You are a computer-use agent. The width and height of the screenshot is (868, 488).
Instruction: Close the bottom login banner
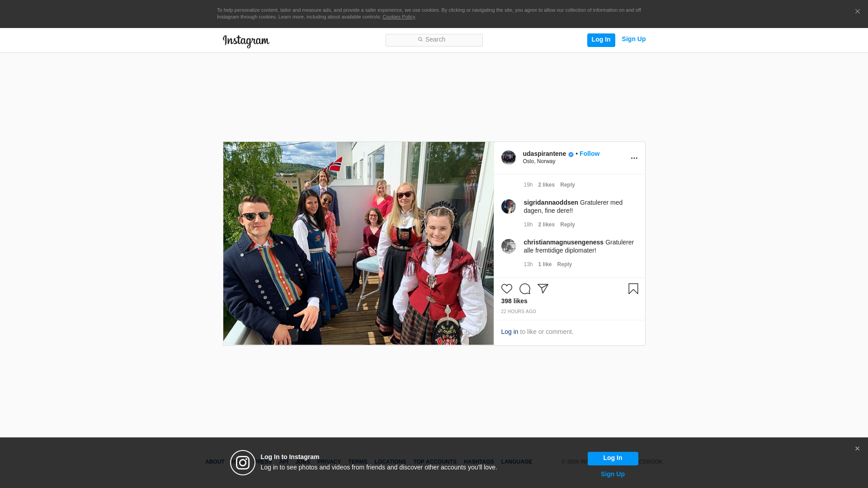857,449
